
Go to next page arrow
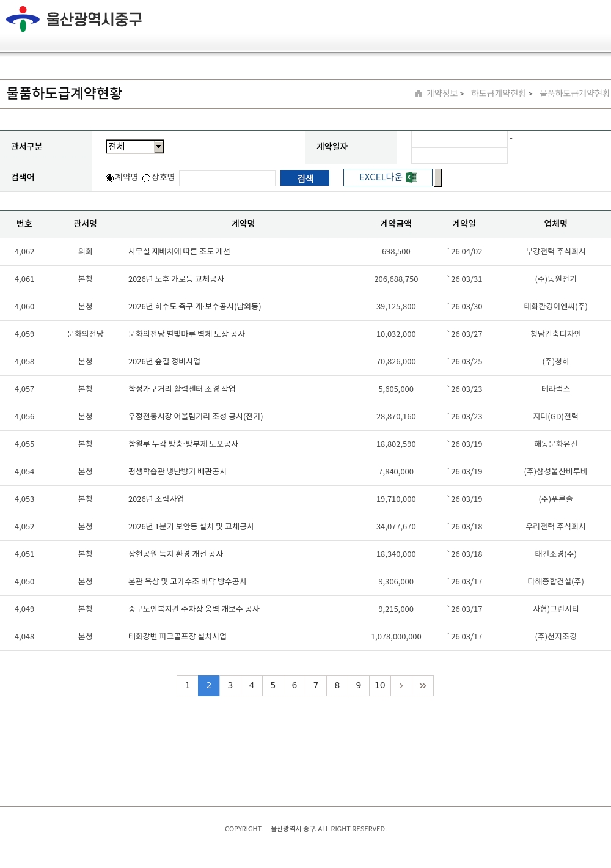click(x=401, y=686)
